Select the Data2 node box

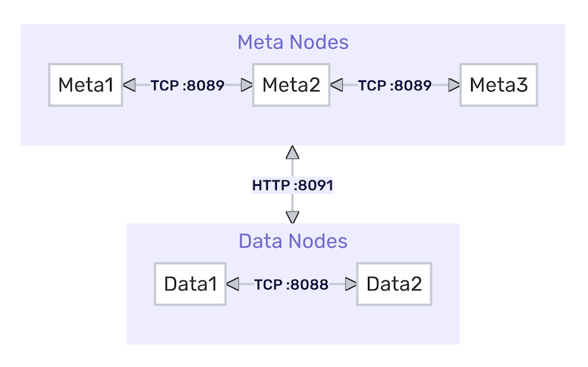click(394, 284)
